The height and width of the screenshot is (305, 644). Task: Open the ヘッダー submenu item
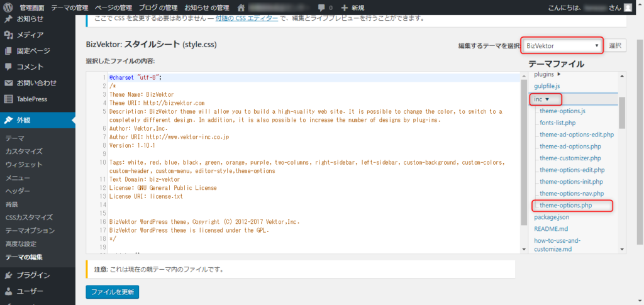click(18, 191)
